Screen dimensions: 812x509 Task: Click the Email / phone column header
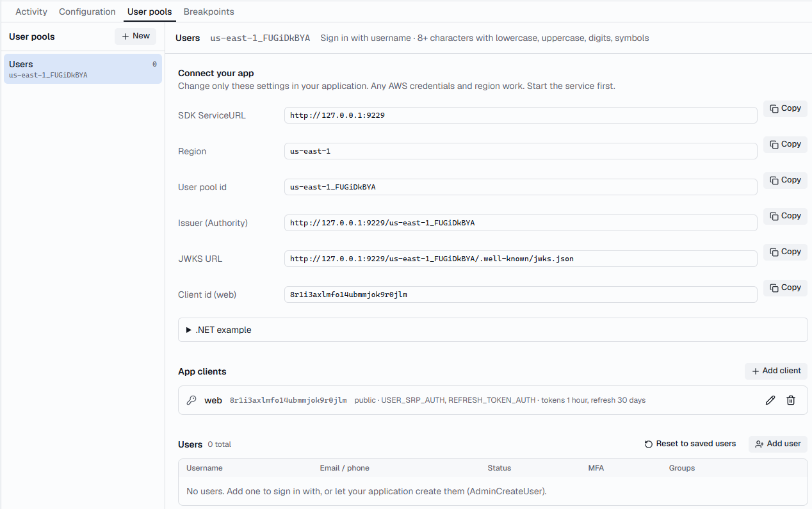pyautogui.click(x=345, y=468)
